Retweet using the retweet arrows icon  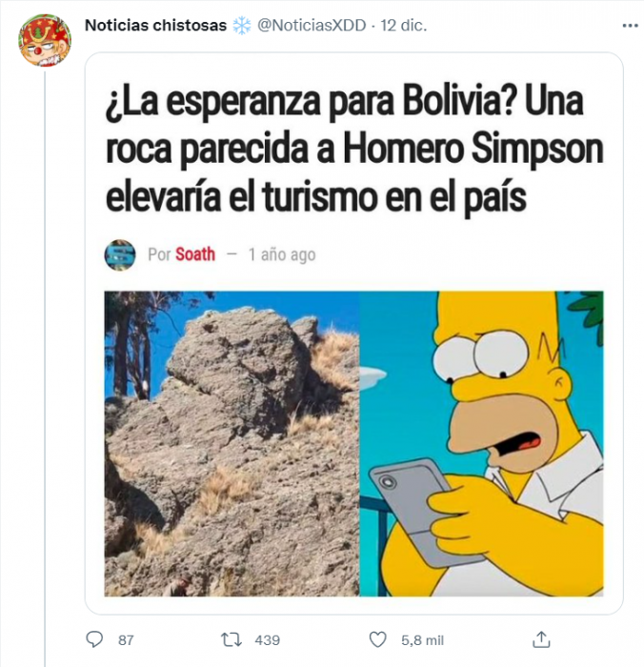(231, 639)
